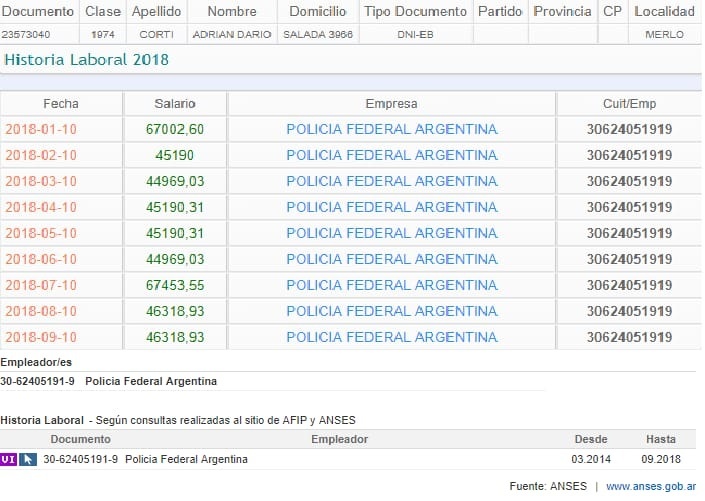This screenshot has width=705, height=501.
Task: Click document number 23573040
Action: [26, 35]
